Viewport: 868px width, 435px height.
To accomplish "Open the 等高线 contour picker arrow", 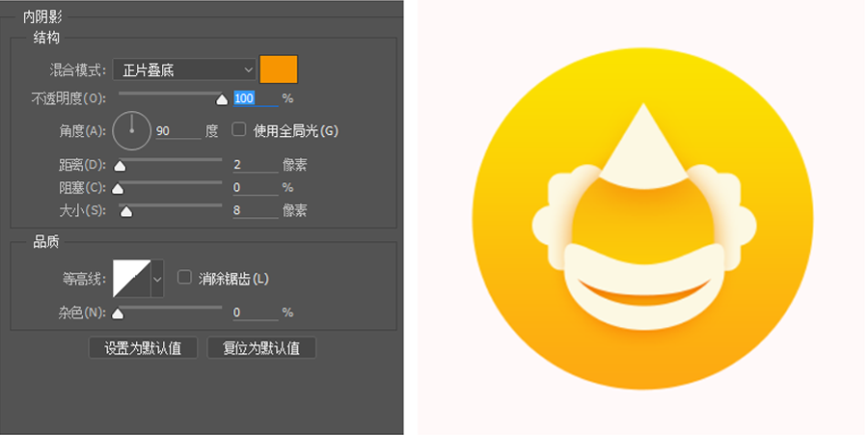I will click(x=157, y=279).
